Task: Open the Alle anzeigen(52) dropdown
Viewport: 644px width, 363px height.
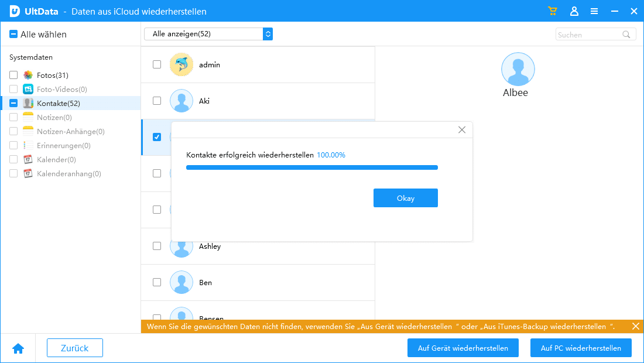Action: (x=208, y=34)
